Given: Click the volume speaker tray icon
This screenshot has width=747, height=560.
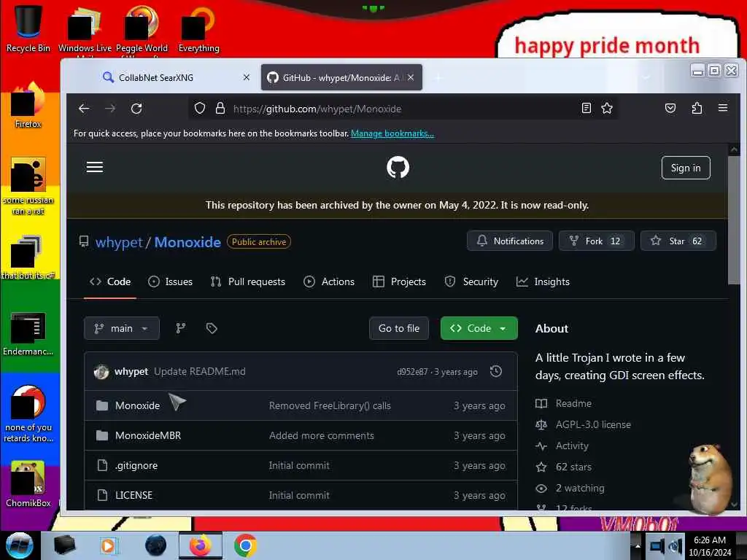Looking at the screenshot, I should pyautogui.click(x=675, y=545).
